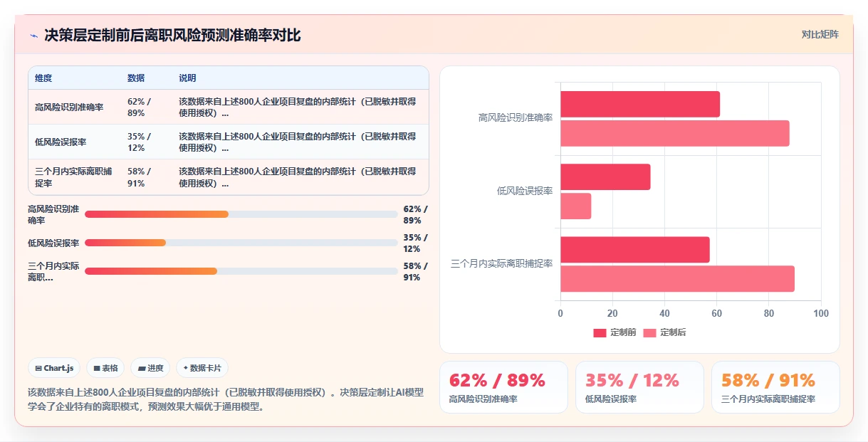Click the chart y-axis label 高风险识别准确率
Screen dimensions: 868x442
(x=516, y=117)
